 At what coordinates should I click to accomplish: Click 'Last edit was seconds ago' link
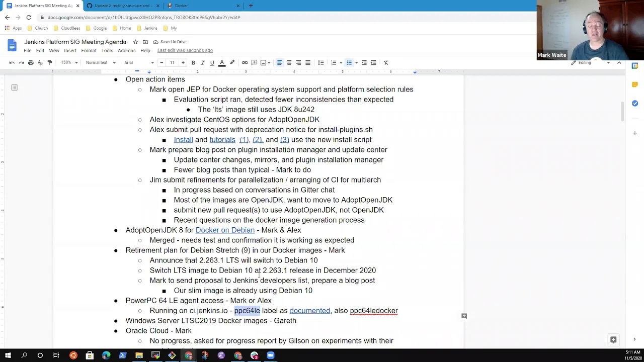[x=185, y=50]
